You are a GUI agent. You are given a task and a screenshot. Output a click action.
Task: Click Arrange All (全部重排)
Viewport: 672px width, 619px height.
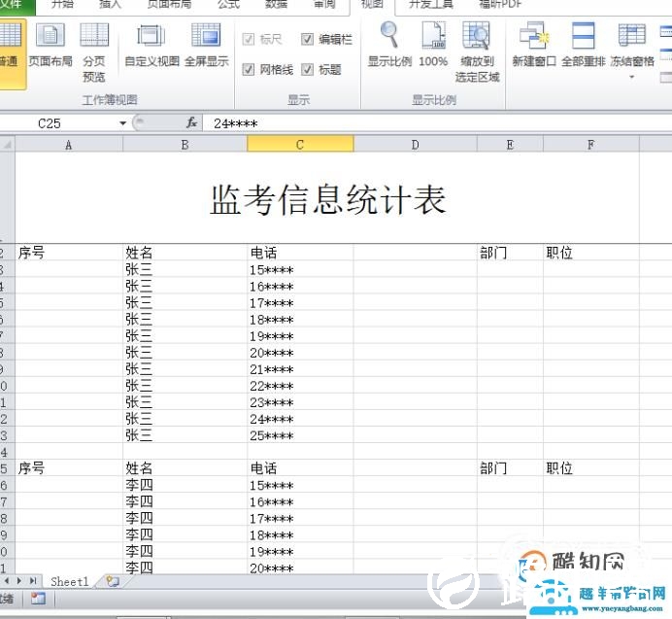click(x=584, y=45)
